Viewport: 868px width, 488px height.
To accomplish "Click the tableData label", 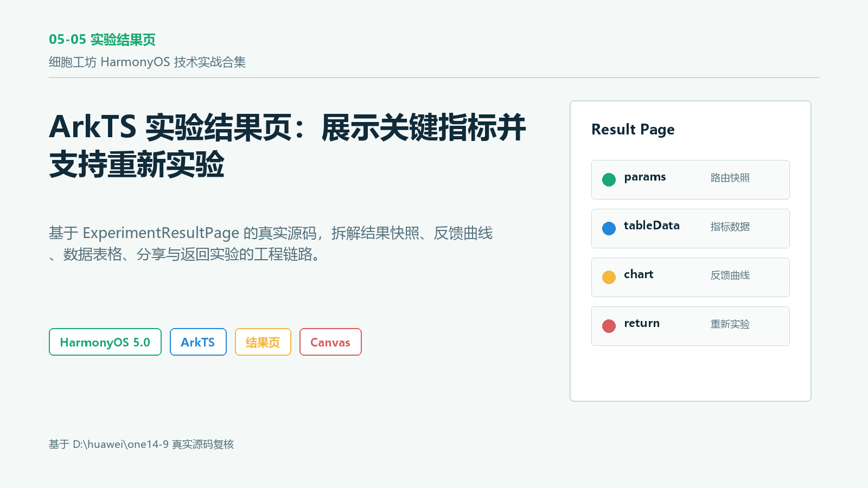I will pos(652,226).
